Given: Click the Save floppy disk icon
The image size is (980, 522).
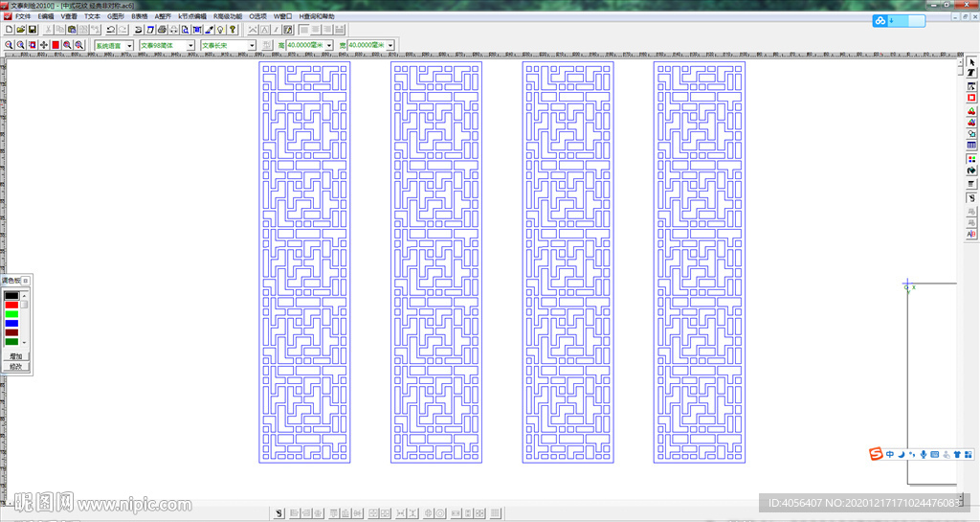Looking at the screenshot, I should click(x=33, y=30).
